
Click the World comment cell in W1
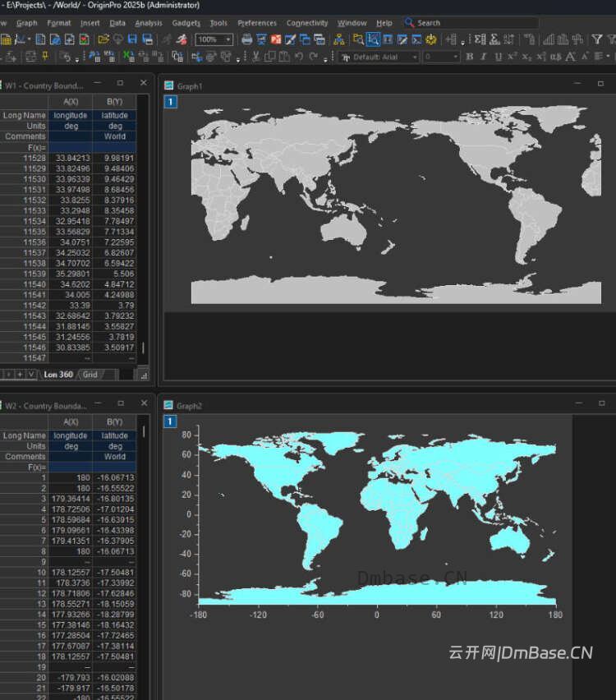(x=115, y=136)
